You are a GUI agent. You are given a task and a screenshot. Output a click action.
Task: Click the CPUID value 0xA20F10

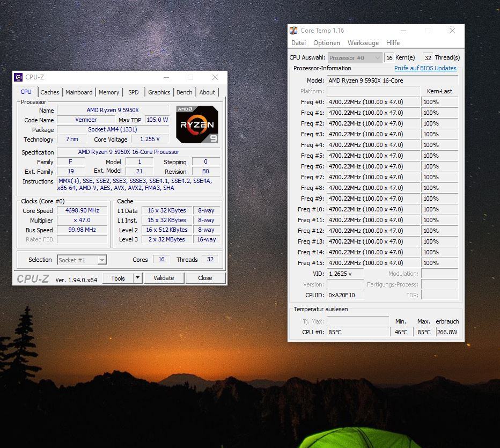tap(345, 295)
